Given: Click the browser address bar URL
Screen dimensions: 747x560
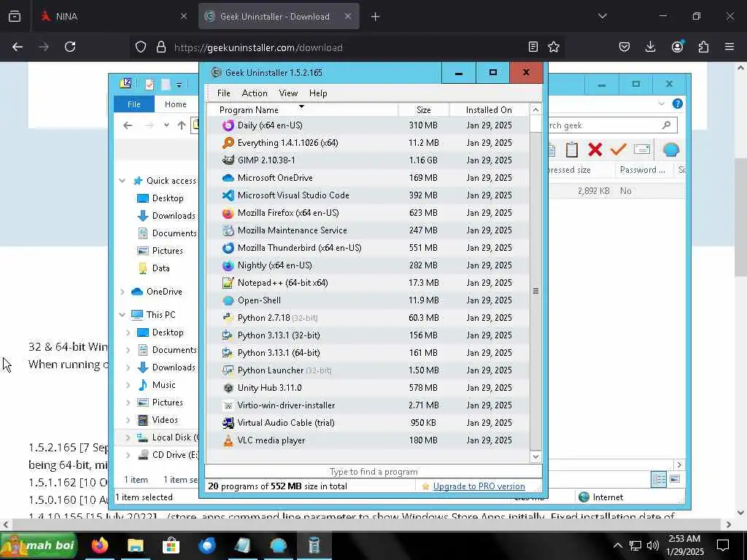Looking at the screenshot, I should [x=258, y=47].
